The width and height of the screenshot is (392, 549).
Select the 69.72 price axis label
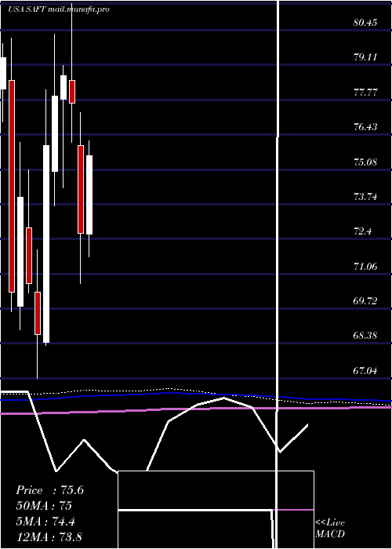coord(365,301)
